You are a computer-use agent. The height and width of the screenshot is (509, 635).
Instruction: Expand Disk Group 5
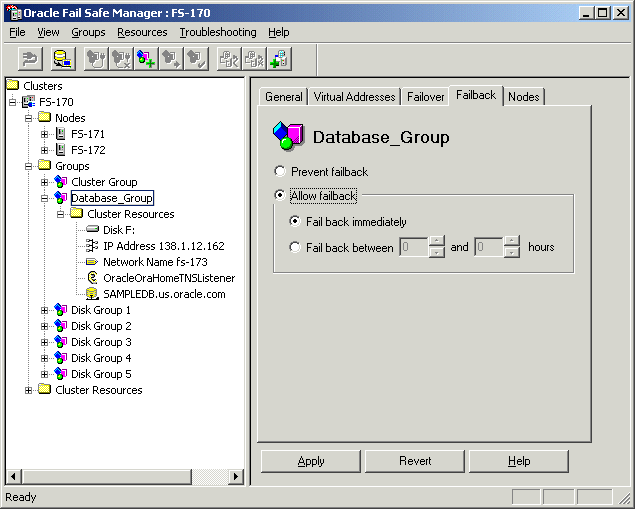(x=45, y=374)
